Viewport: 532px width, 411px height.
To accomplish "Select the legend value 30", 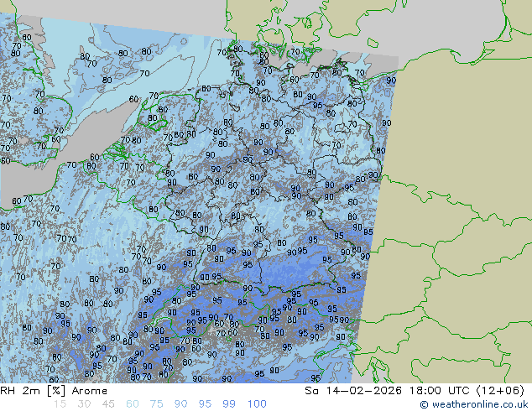I will [x=84, y=404].
